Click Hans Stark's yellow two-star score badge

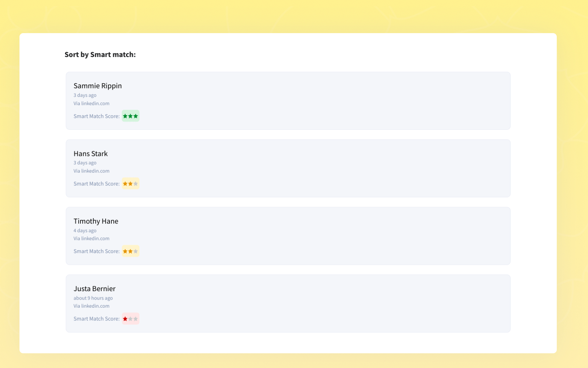coord(130,184)
